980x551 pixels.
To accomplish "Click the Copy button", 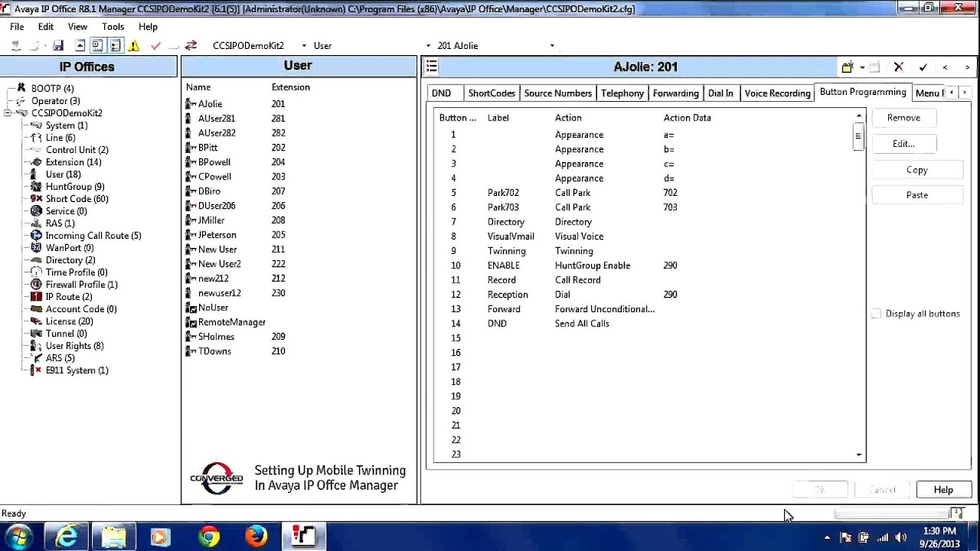I will pos(916,170).
